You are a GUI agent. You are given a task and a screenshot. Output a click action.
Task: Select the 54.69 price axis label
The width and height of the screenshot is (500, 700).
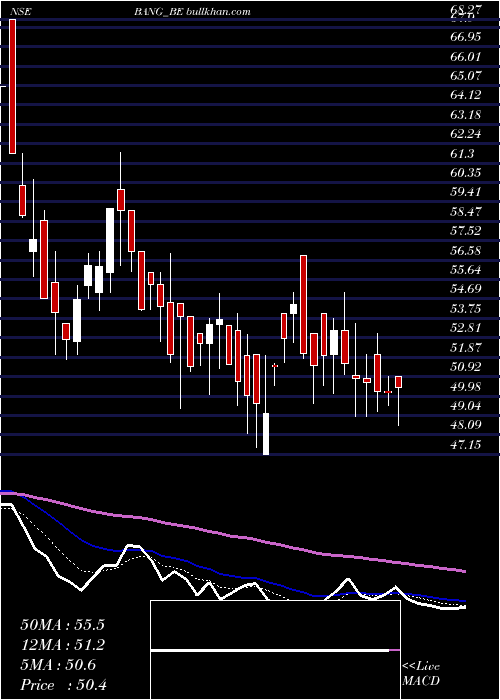tap(466, 289)
